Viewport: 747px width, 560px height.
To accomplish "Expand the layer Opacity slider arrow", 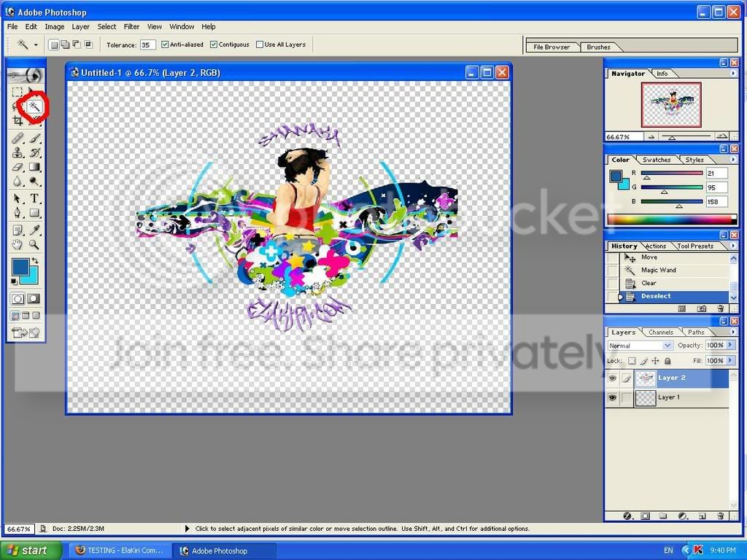I will tap(729, 345).
